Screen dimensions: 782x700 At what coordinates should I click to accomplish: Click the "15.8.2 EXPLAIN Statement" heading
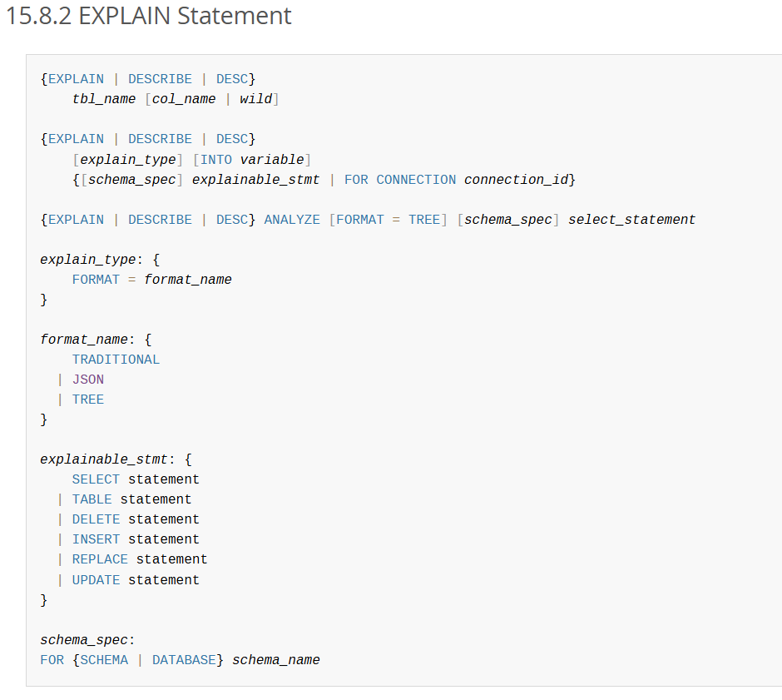(149, 16)
